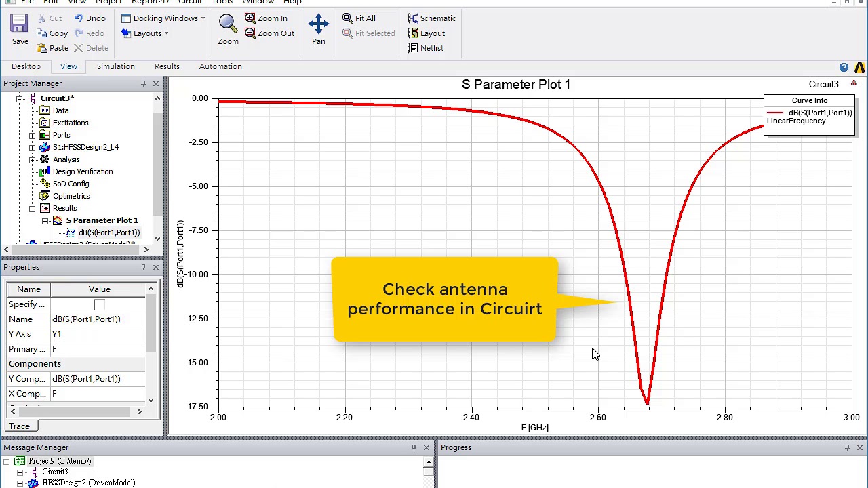Screen dimensions: 868x488
Task: Pin the Progress panel
Action: [x=847, y=447]
